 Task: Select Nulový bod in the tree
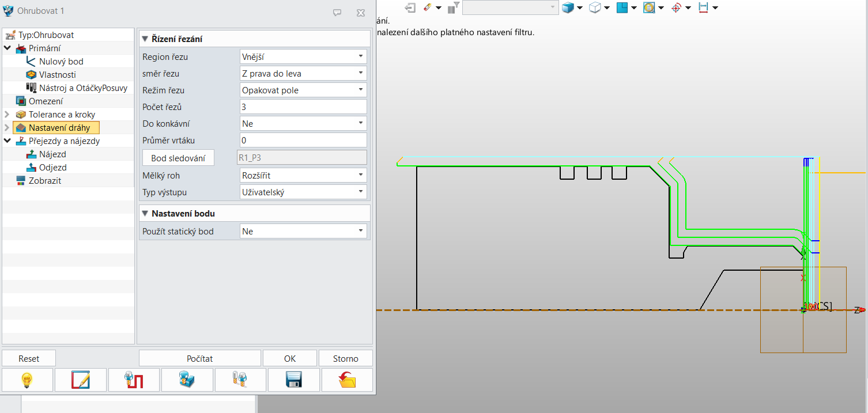61,61
